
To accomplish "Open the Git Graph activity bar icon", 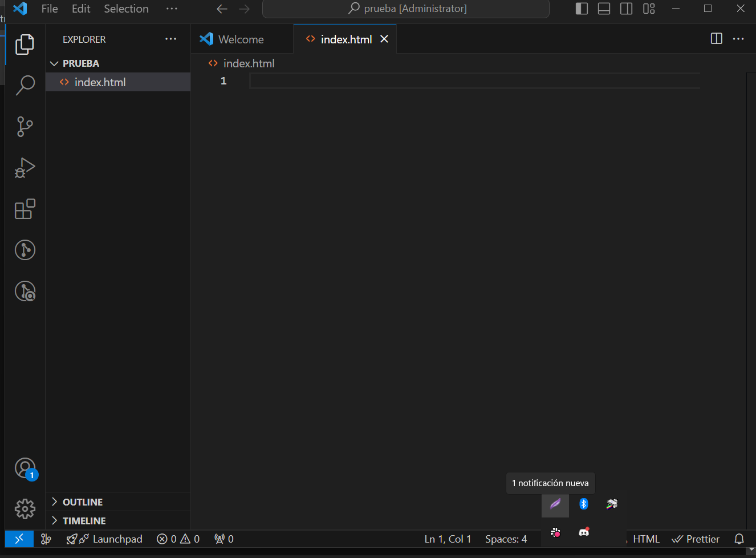I will point(25,250).
